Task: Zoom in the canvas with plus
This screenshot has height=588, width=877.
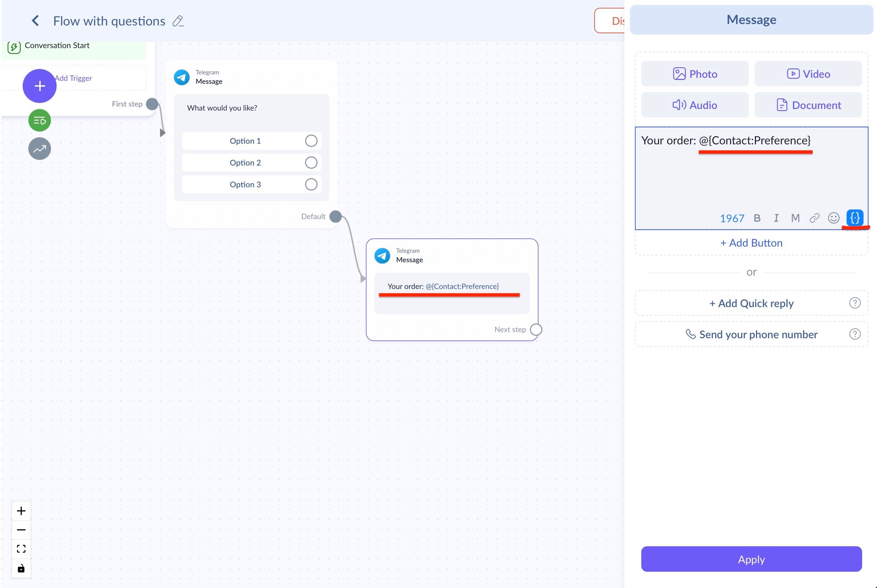Action: point(21,511)
